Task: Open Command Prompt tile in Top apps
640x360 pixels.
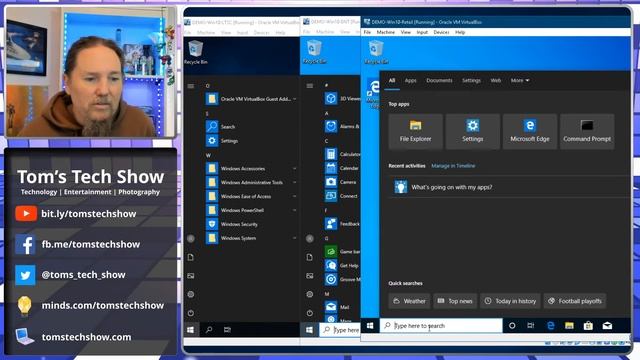Action: [x=587, y=131]
